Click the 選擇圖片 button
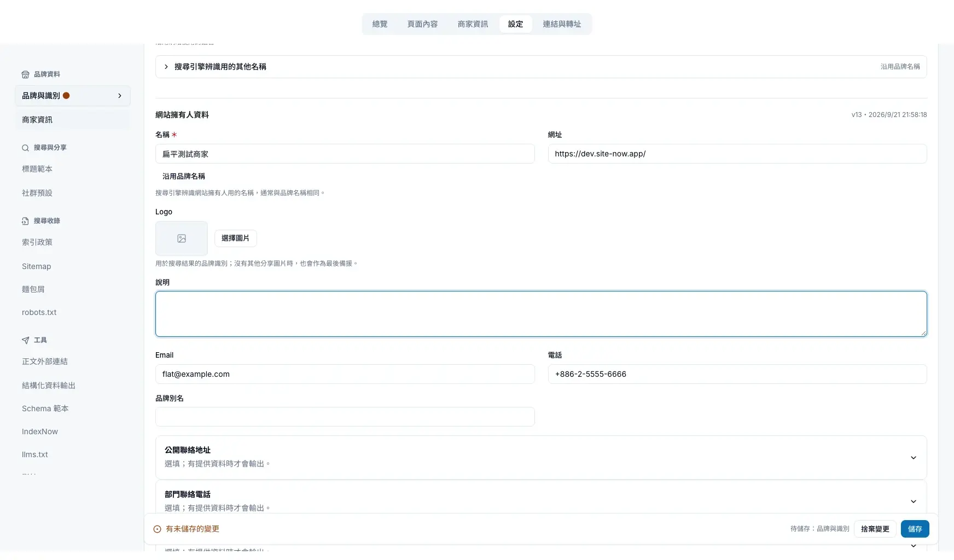 pyautogui.click(x=235, y=238)
